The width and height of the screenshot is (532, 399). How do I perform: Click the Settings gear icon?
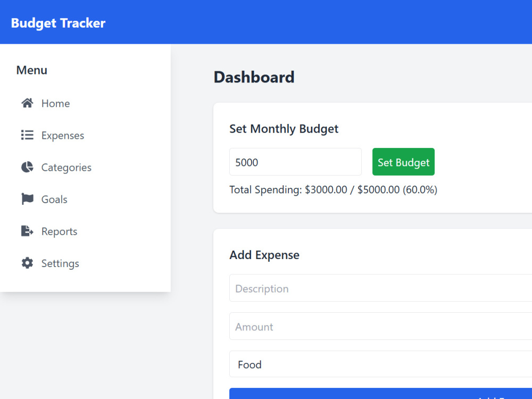pyautogui.click(x=27, y=263)
